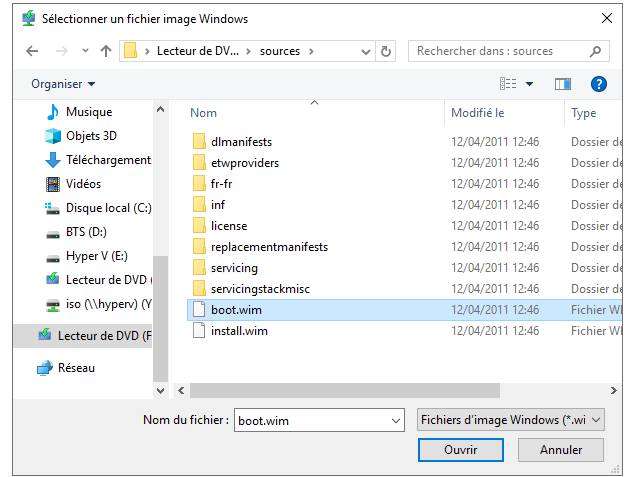Open the install.wim file icon
The image size is (629, 477).
(x=198, y=331)
